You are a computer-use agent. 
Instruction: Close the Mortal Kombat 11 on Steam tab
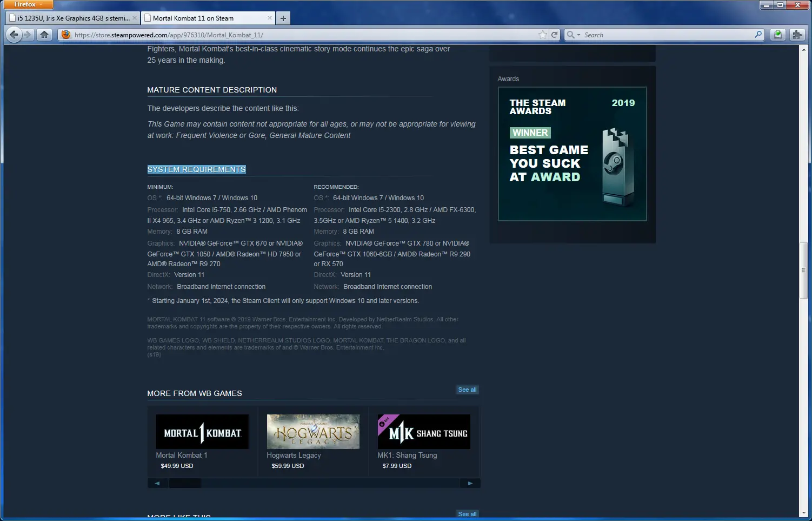tap(270, 18)
